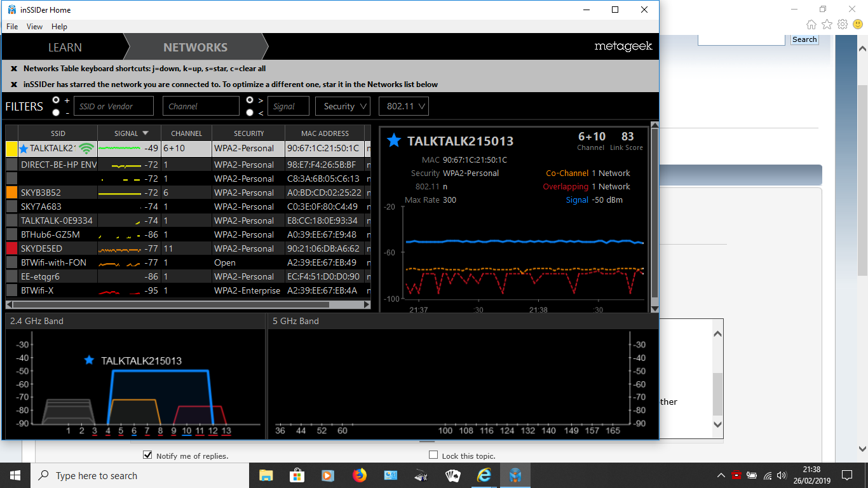The image size is (868, 488).
Task: Click the blue star beside TALKTALK2 in the table
Action: [x=24, y=149]
